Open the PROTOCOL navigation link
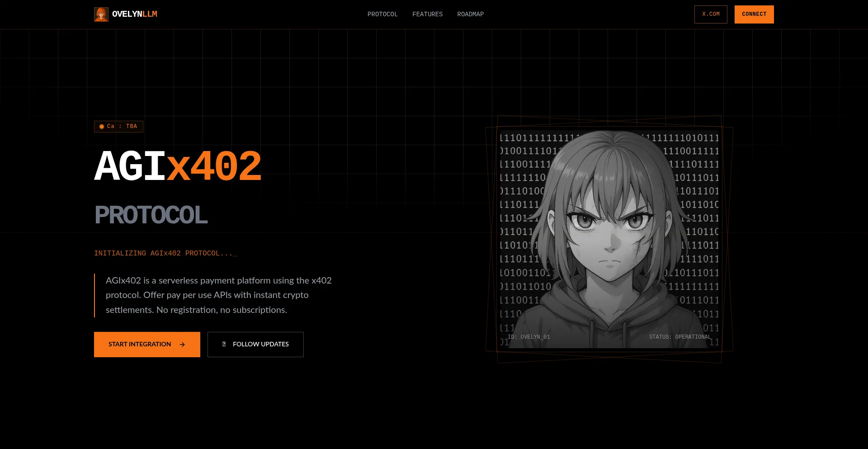Image resolution: width=868 pixels, height=449 pixels. pos(382,14)
